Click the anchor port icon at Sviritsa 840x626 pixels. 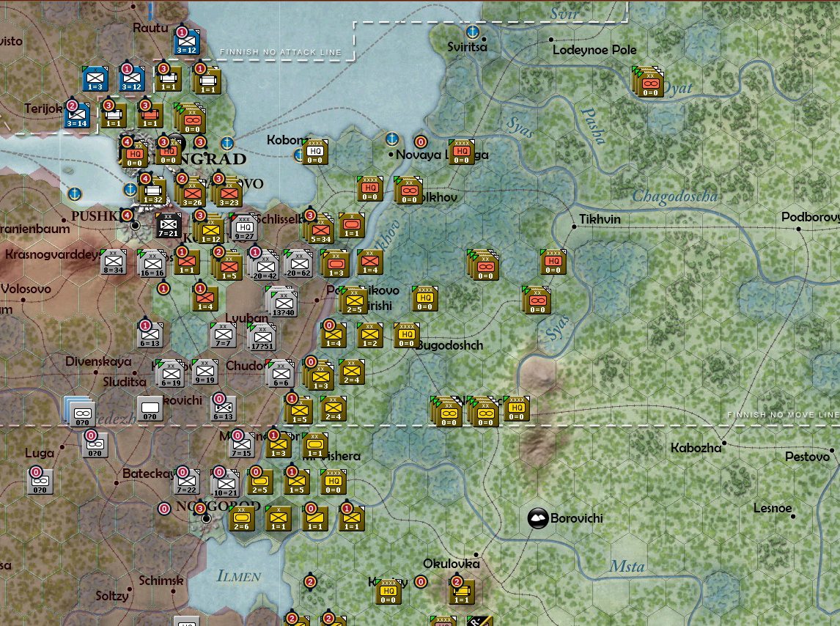pos(472,32)
